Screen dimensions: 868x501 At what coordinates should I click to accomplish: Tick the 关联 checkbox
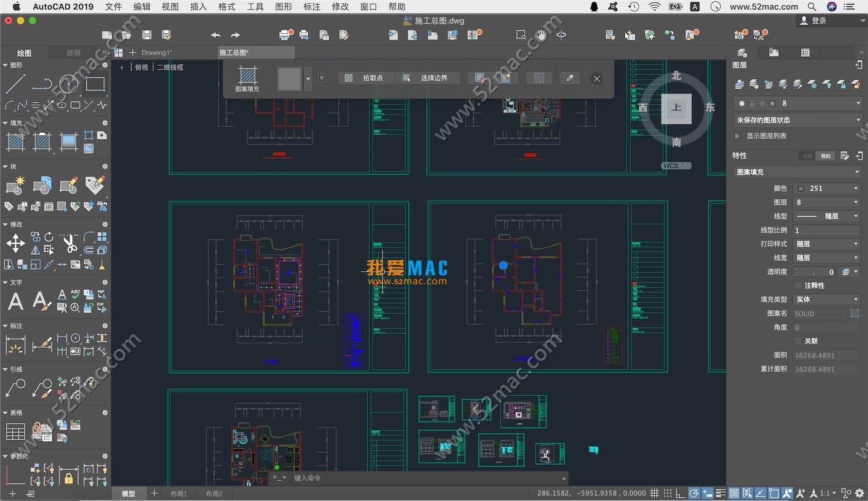coord(798,341)
